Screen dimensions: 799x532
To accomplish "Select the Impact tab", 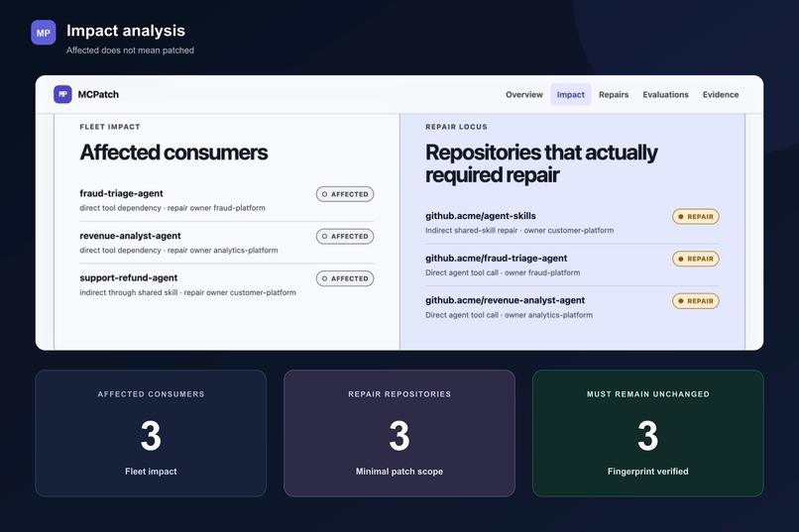I will pyautogui.click(x=571, y=95).
